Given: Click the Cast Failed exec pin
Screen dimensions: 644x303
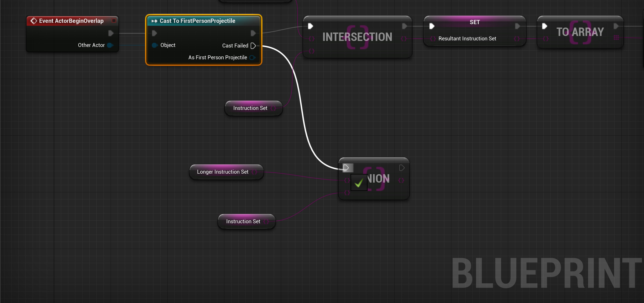Looking at the screenshot, I should (253, 46).
